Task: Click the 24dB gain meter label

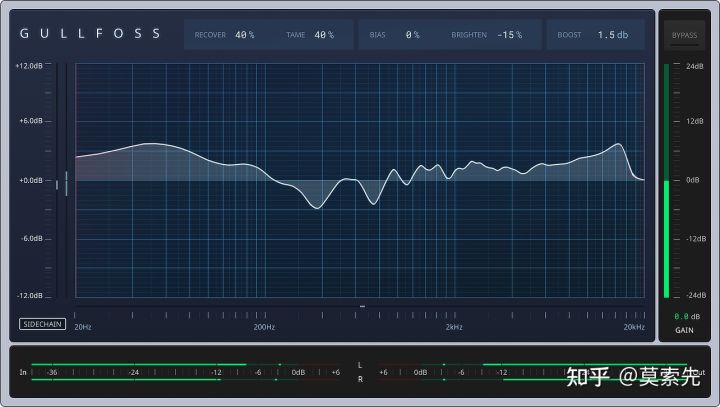Action: click(694, 66)
